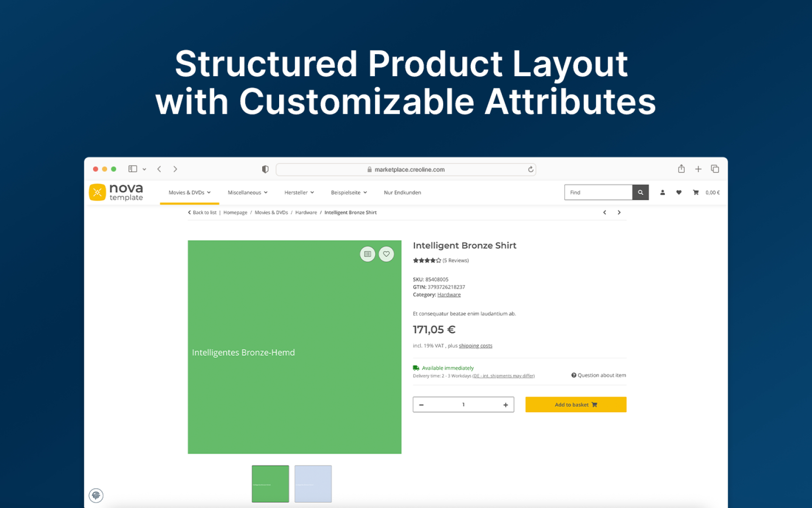Expand the Miscellaneous menu
Image resolution: width=812 pixels, height=508 pixels.
[x=248, y=192]
